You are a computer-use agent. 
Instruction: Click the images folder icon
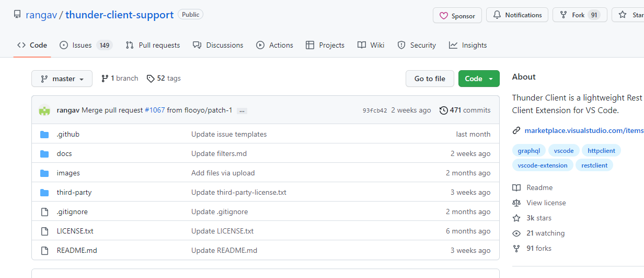44,173
